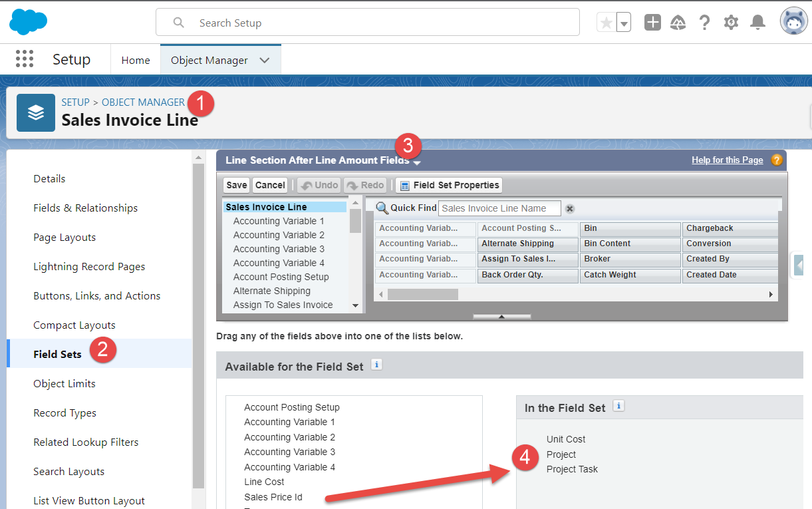Viewport: 812px width, 509px height.
Task: Select Accounting Variable 1 in the palette list
Action: [x=279, y=221]
